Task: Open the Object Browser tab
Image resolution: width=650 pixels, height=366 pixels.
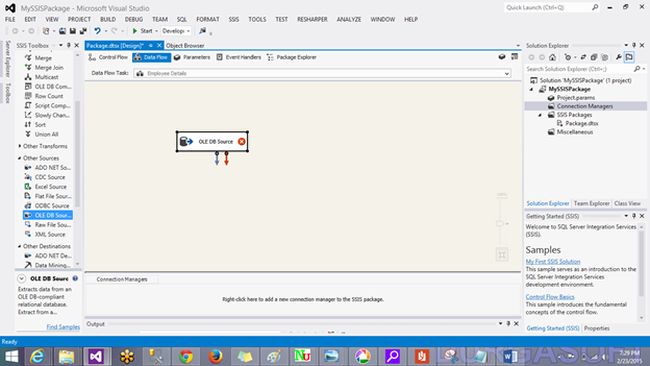Action: pyautogui.click(x=185, y=46)
